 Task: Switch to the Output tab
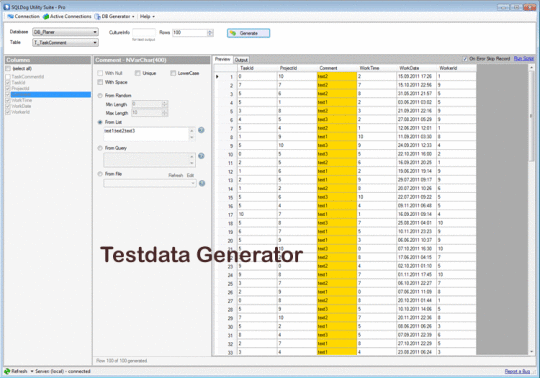[241, 60]
